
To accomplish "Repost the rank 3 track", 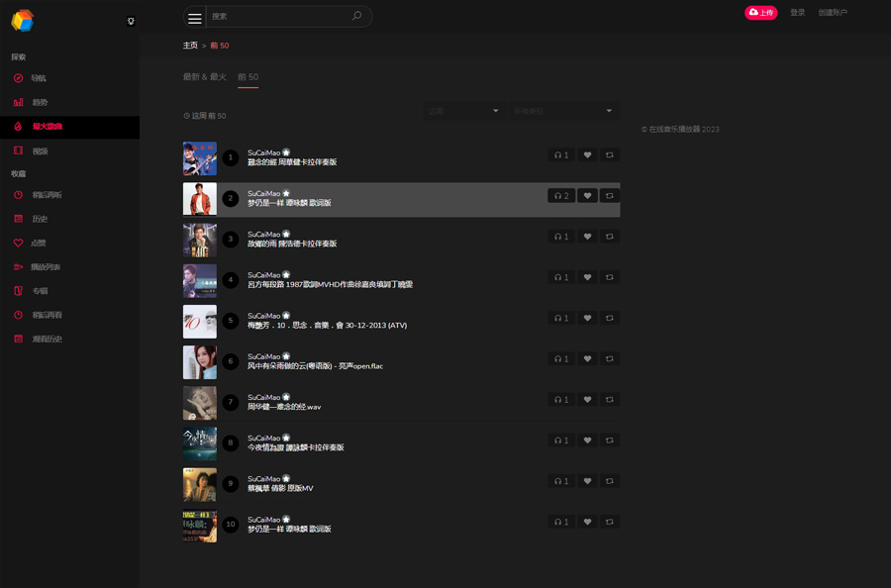I will (609, 237).
